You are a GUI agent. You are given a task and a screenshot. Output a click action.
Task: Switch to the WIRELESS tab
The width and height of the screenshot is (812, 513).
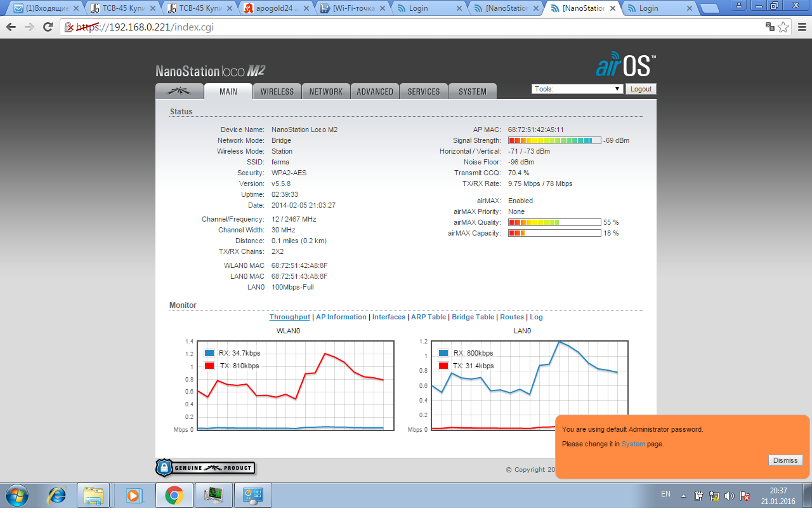(x=277, y=91)
